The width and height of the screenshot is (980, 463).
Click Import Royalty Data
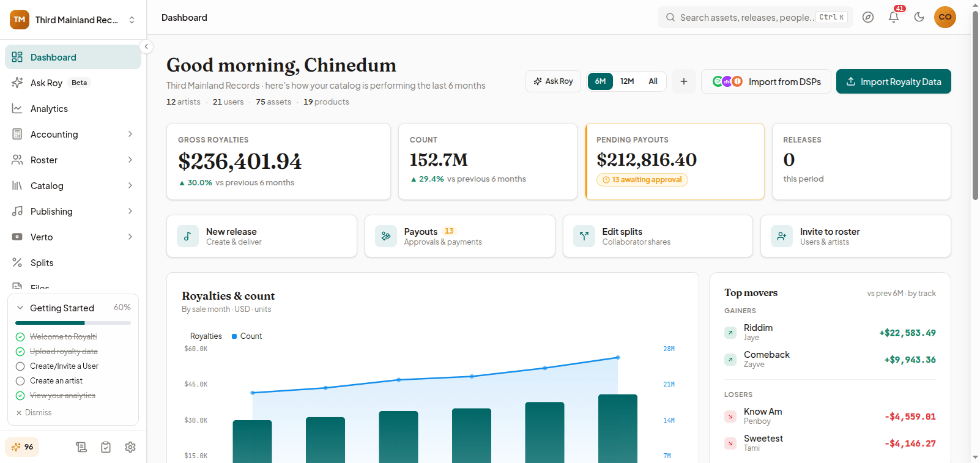(893, 81)
